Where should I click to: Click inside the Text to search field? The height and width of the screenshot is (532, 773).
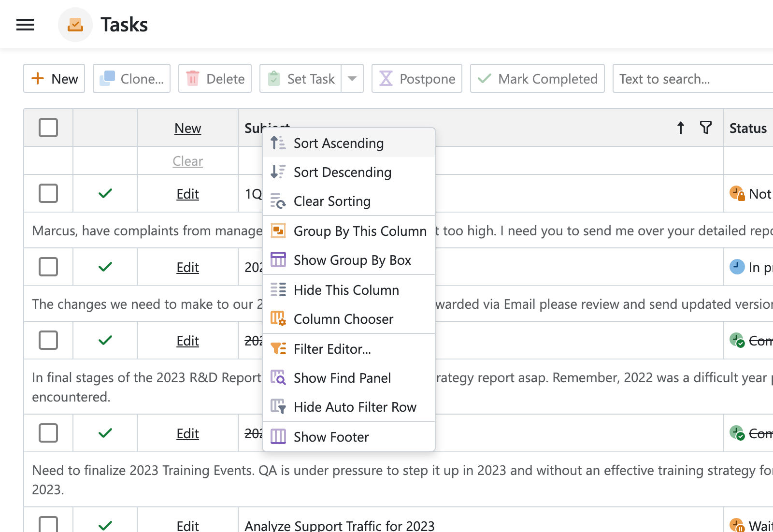(x=691, y=78)
